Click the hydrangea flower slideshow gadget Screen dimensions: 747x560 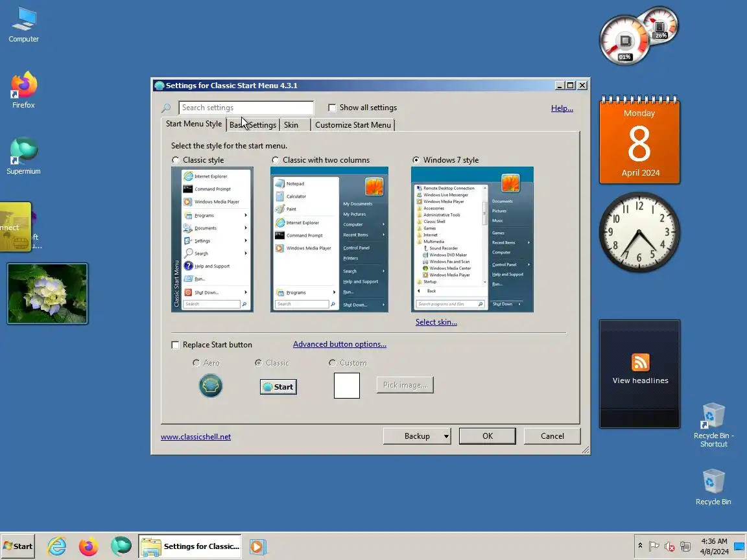pos(47,294)
